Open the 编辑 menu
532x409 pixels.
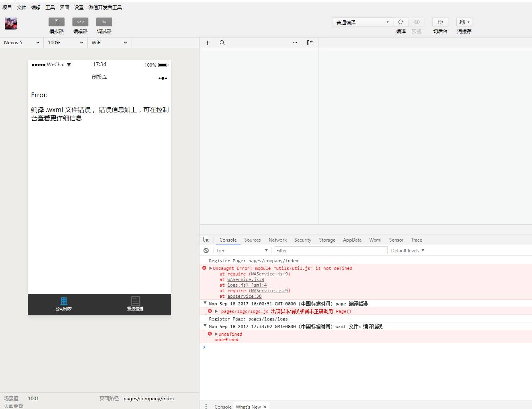pyautogui.click(x=36, y=7)
